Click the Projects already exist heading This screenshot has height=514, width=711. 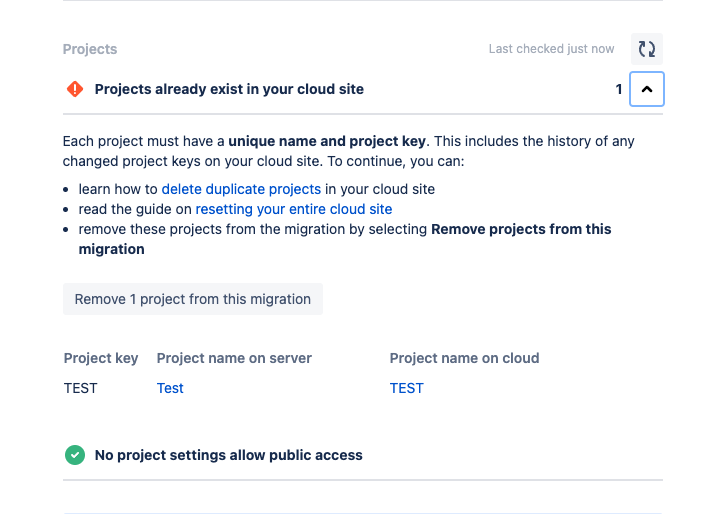(x=229, y=89)
